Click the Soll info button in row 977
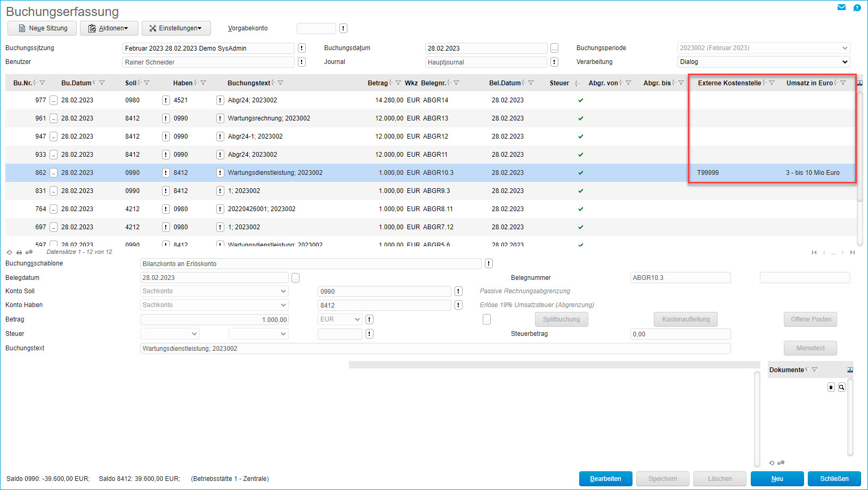This screenshot has height=490, width=868. [x=166, y=100]
